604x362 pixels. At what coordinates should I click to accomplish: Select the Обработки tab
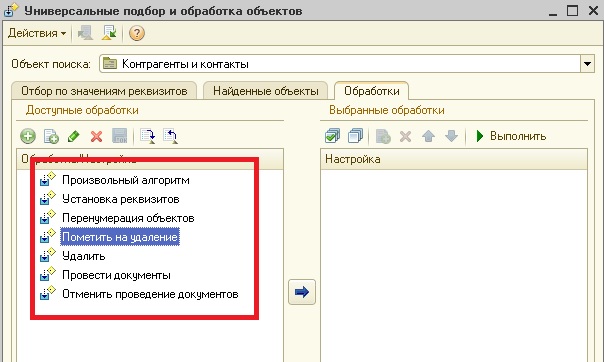(372, 91)
